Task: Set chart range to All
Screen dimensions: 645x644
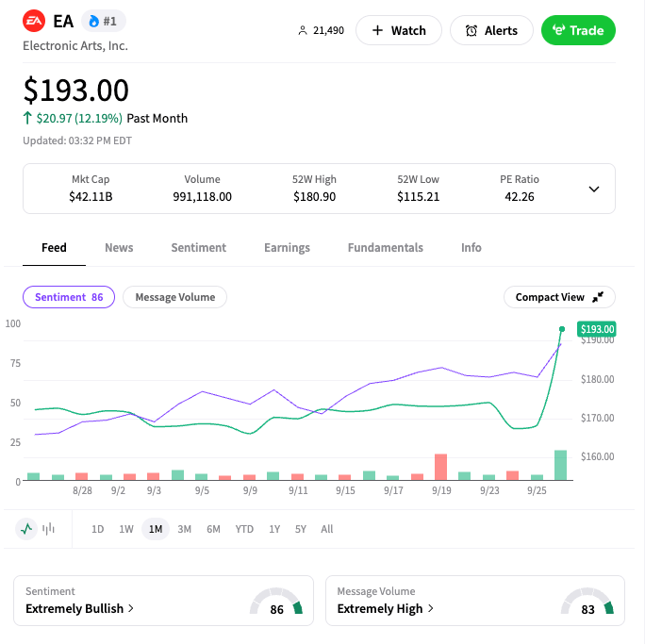Action: (327, 529)
